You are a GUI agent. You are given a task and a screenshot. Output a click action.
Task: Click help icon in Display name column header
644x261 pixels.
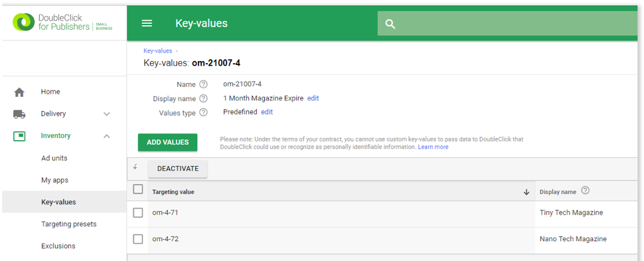586,191
